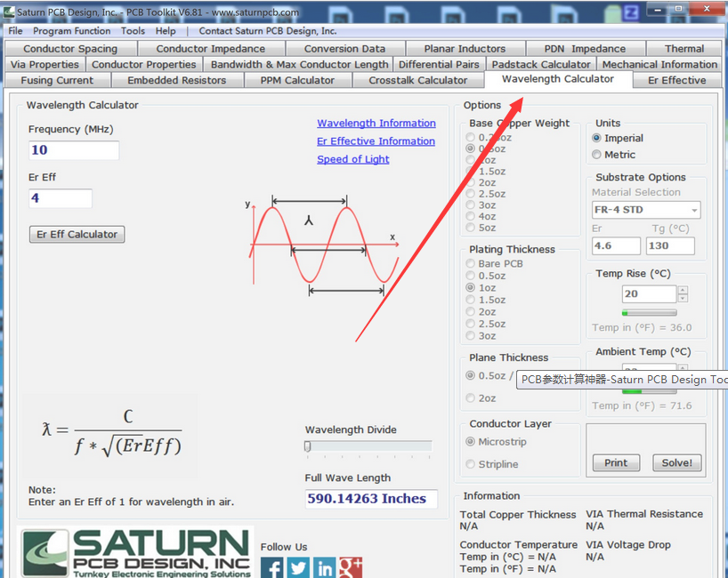Open the Google Plus icon

[x=351, y=567]
